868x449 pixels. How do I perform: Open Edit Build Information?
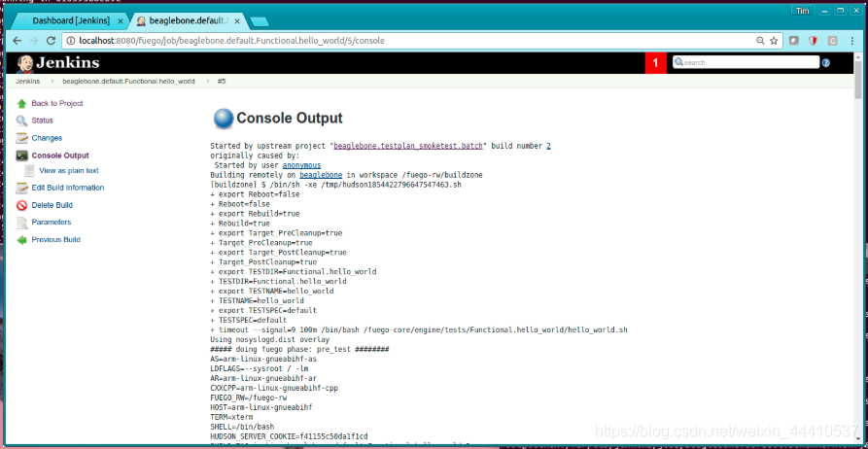point(67,189)
